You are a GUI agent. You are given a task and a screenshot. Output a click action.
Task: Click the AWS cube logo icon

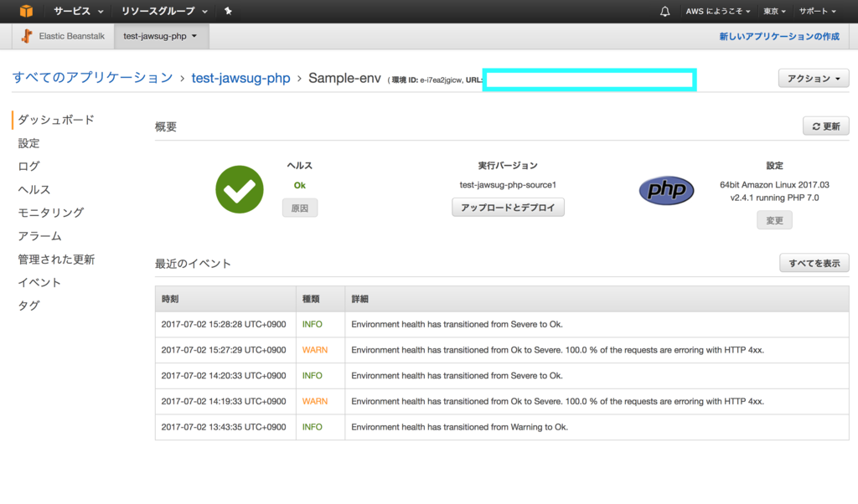[26, 11]
